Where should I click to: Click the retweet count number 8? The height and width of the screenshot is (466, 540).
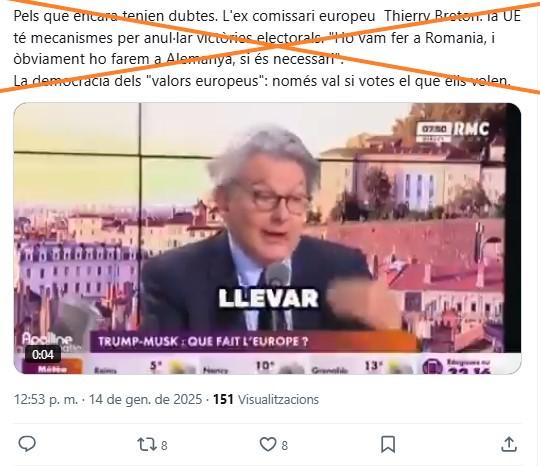pyautogui.click(x=164, y=445)
